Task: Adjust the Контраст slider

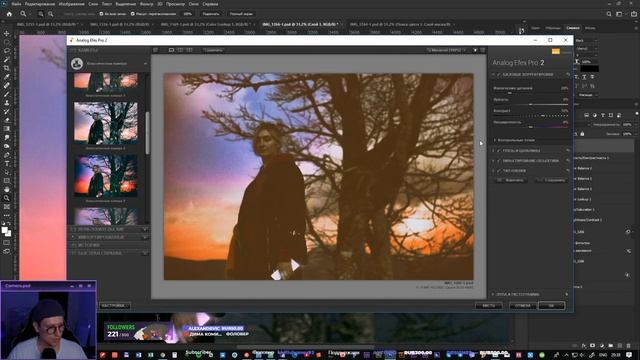Action: 531,116
